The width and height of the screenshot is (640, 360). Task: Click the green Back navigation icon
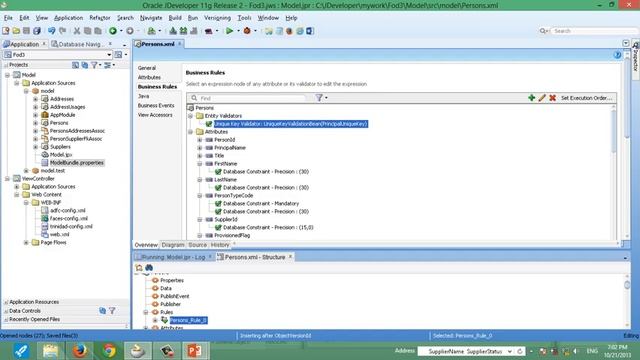click(113, 31)
